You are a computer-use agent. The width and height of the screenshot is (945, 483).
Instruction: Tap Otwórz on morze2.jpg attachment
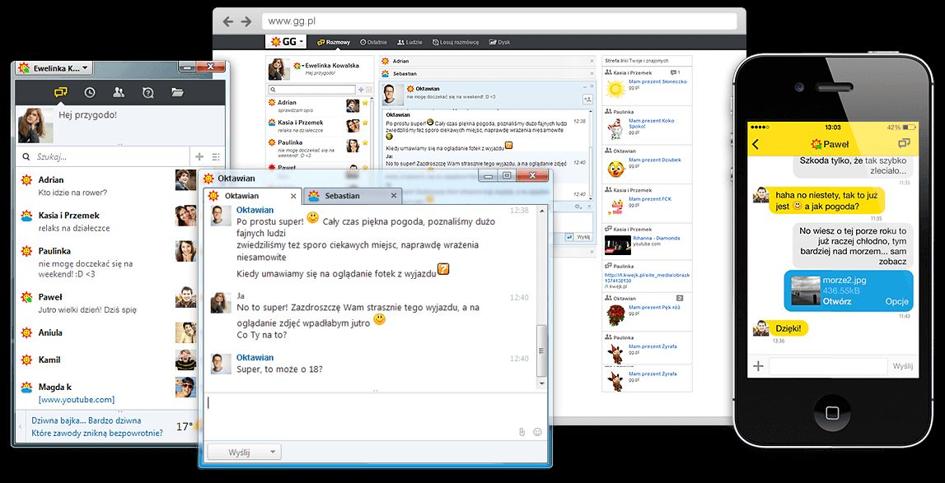click(x=837, y=301)
